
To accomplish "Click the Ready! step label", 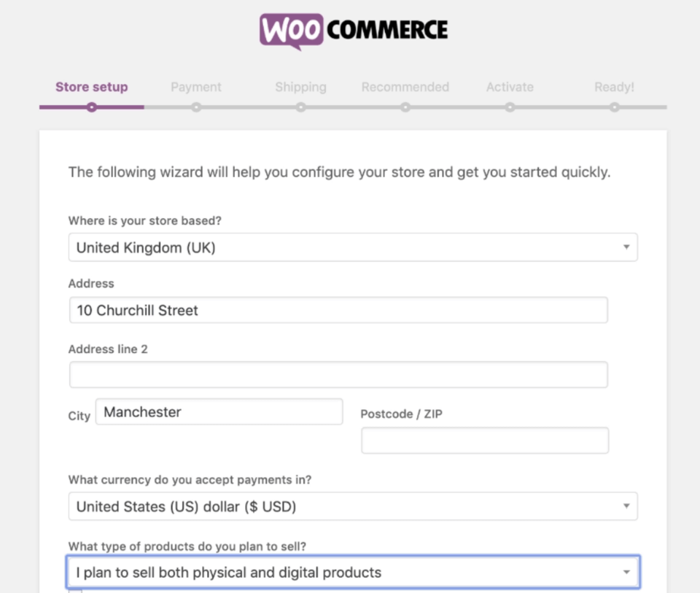I will (615, 87).
